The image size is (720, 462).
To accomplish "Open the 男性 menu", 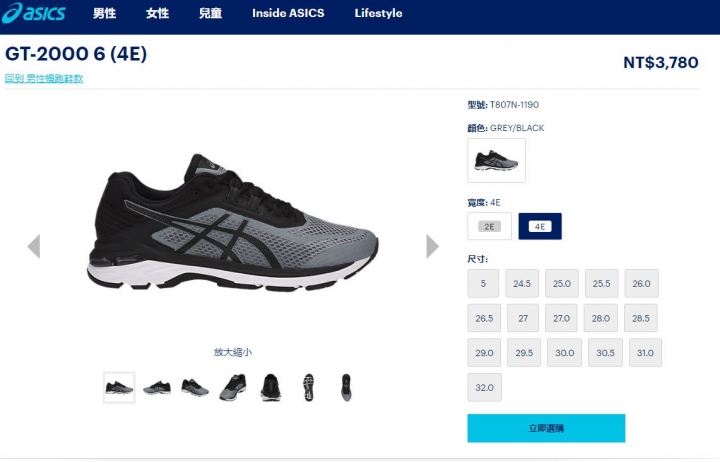I will [x=104, y=13].
